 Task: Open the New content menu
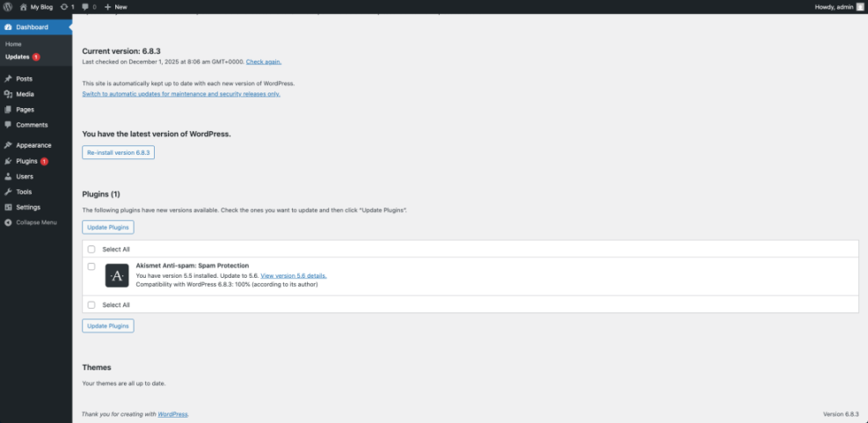click(x=116, y=7)
